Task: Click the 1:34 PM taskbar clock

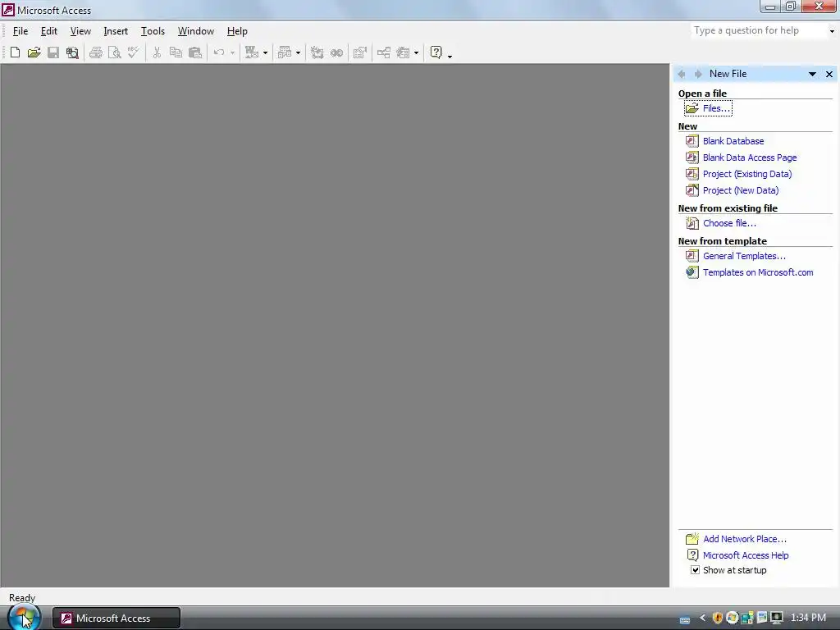Action: 808,618
